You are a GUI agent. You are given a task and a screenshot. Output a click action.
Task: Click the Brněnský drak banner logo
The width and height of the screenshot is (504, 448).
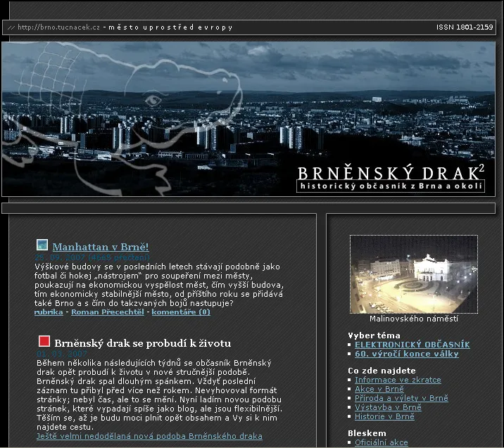(390, 179)
